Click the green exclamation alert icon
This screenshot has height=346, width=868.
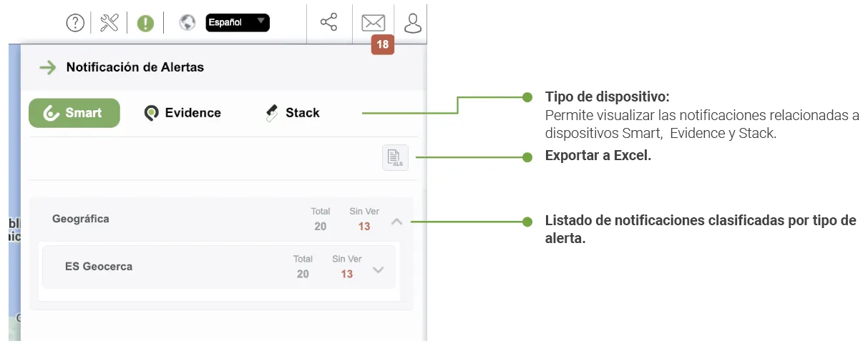click(x=145, y=24)
